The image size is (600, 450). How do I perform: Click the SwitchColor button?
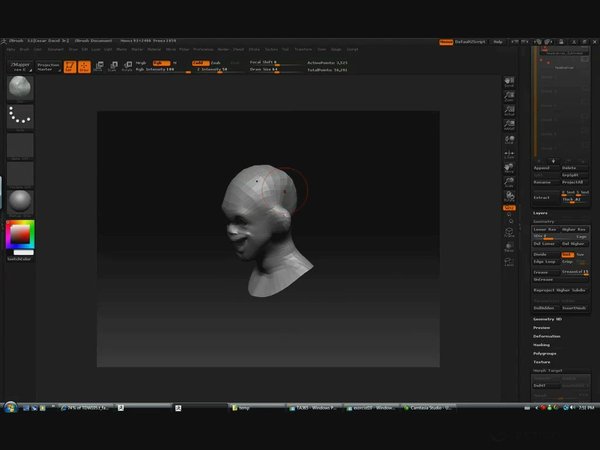pos(19,259)
